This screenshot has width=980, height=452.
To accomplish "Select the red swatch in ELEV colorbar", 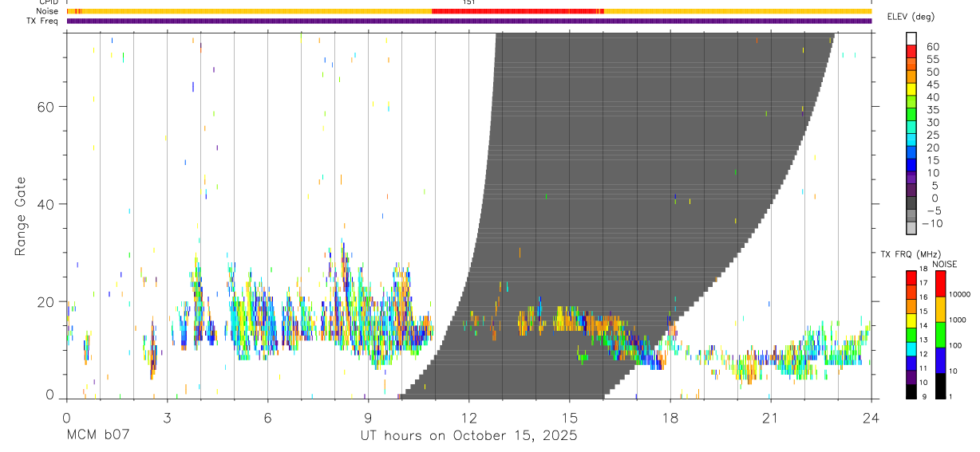I will click(x=911, y=52).
